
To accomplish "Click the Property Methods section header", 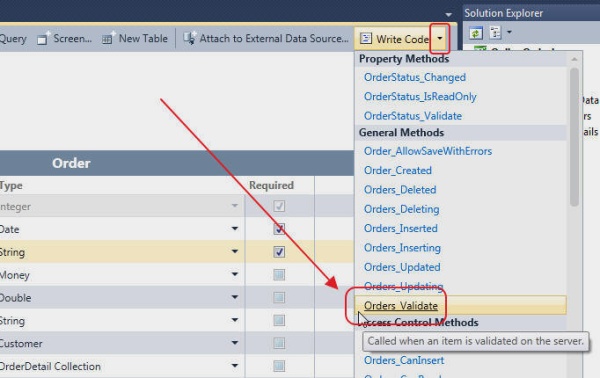I will [404, 59].
